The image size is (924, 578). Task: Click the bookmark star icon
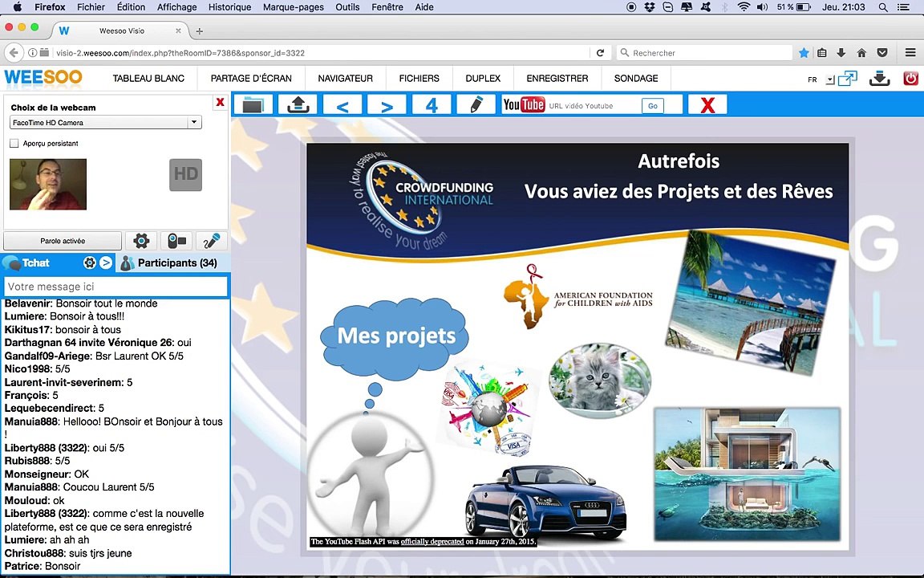click(804, 53)
